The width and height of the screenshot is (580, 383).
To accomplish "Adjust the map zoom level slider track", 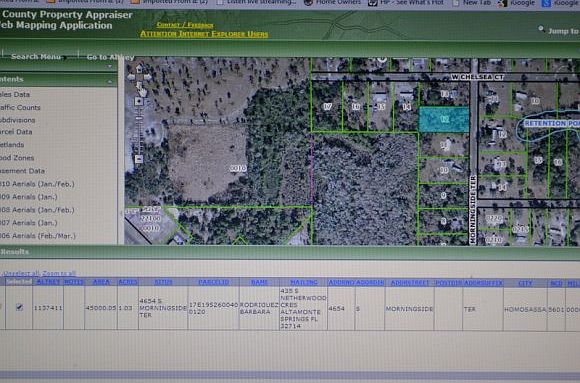I will click(x=139, y=130).
